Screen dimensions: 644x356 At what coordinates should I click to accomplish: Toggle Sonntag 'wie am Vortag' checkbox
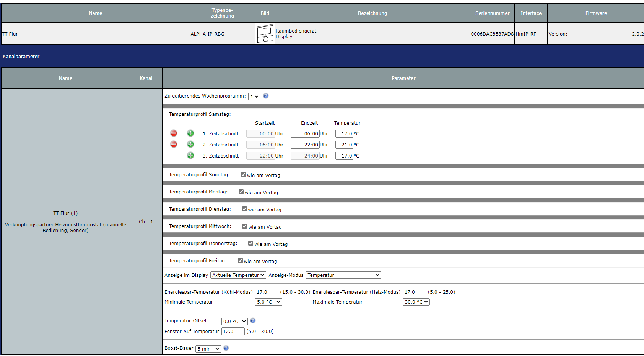click(243, 174)
